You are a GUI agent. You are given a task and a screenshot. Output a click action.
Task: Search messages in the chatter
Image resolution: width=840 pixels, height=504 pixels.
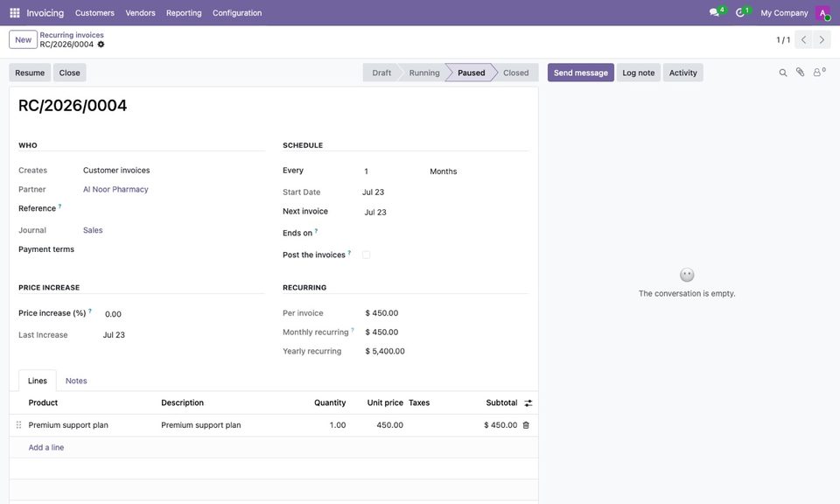pyautogui.click(x=782, y=73)
